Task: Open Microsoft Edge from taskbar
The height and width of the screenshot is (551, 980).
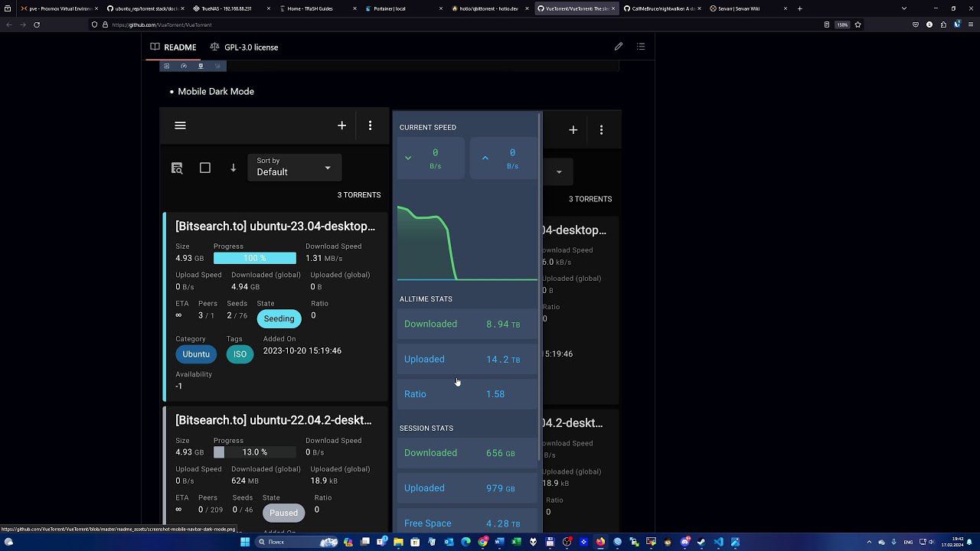Action: [465, 542]
